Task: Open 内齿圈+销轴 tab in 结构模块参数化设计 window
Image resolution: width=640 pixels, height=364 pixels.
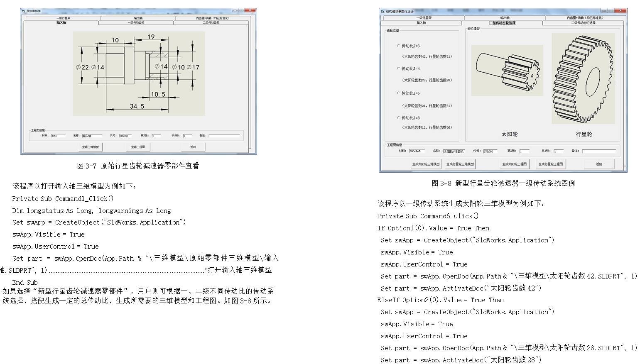Action: coord(585,18)
